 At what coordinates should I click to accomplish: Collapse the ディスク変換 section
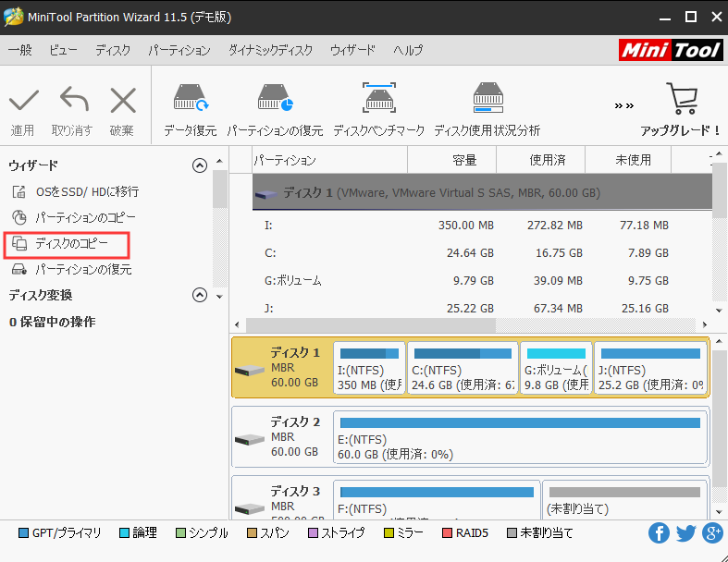200,295
